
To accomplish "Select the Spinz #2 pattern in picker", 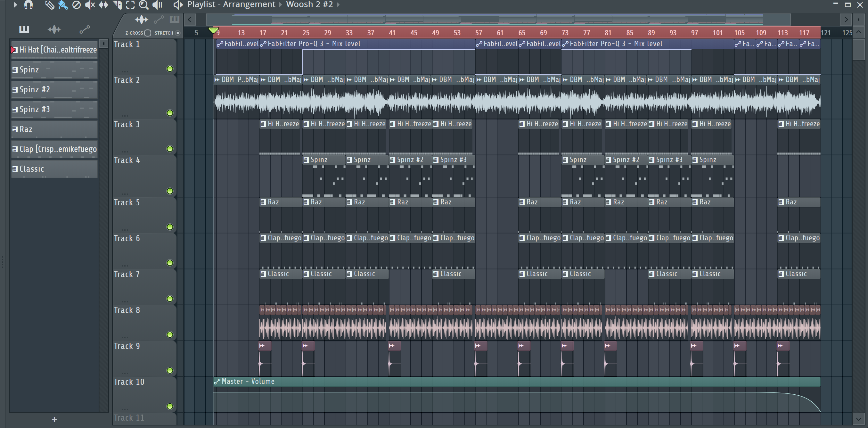I will 54,90.
